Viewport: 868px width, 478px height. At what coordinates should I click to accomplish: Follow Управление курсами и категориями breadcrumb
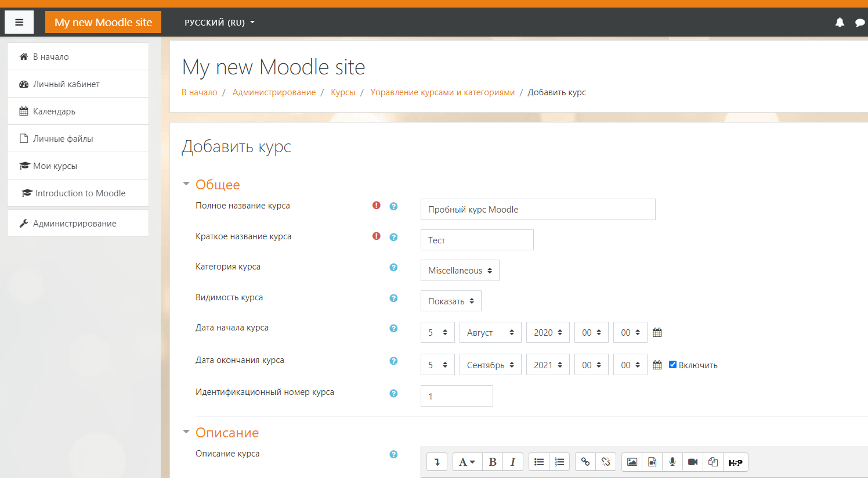tap(443, 92)
